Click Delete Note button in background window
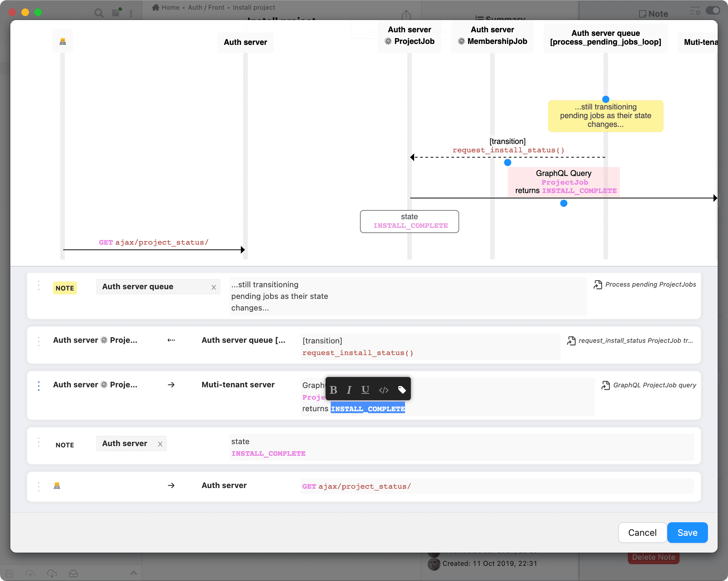 [x=653, y=557]
